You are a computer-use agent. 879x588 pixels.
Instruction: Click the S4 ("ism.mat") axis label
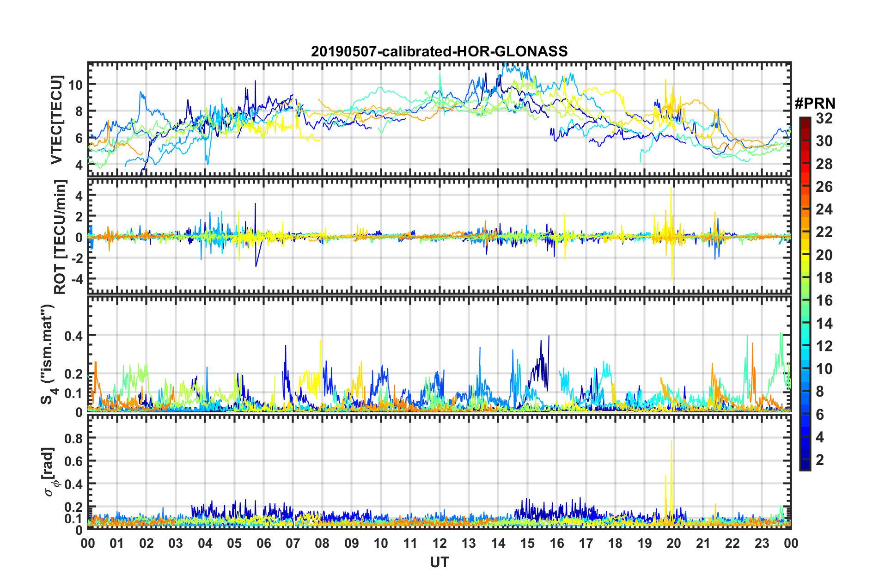pos(48,354)
